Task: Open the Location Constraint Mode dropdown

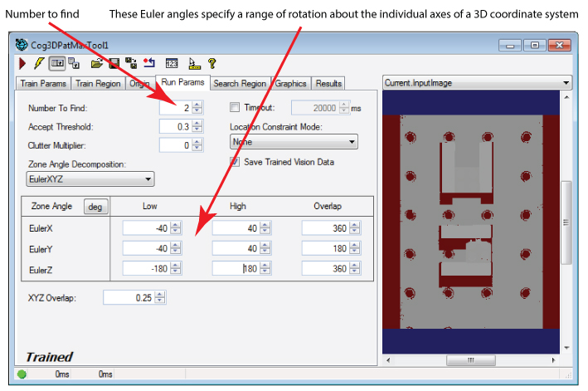Action: point(293,142)
